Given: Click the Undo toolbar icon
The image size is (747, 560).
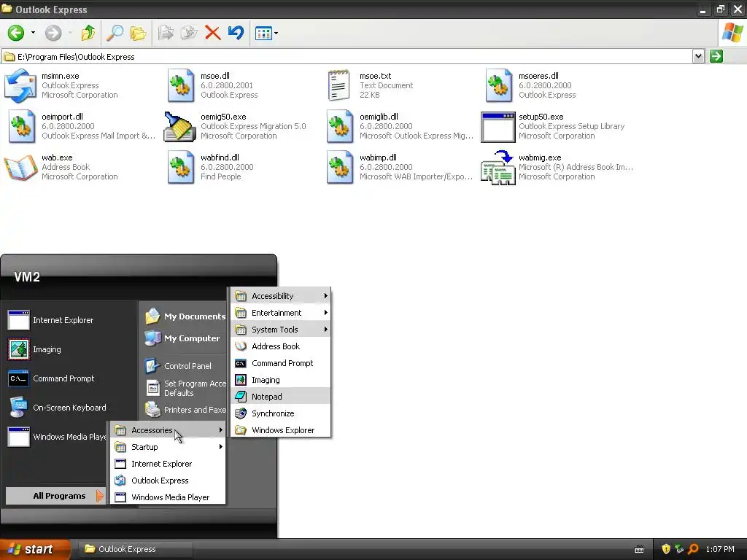Looking at the screenshot, I should point(236,33).
